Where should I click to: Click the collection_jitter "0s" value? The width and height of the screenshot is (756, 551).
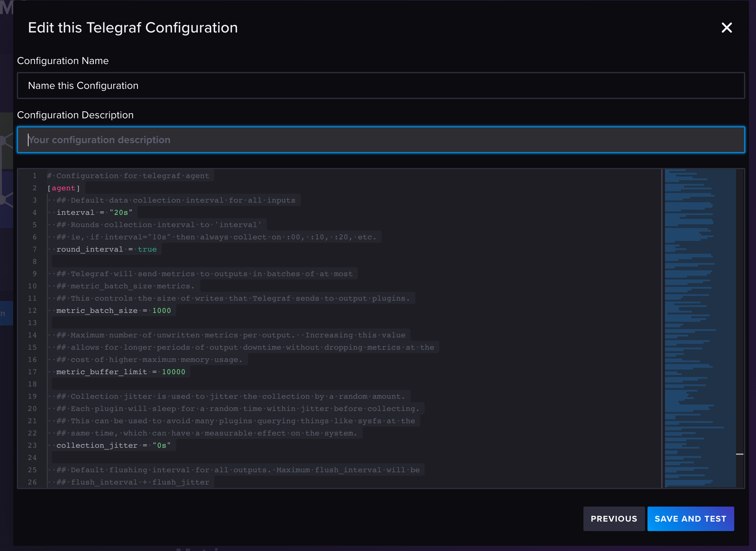[161, 445]
